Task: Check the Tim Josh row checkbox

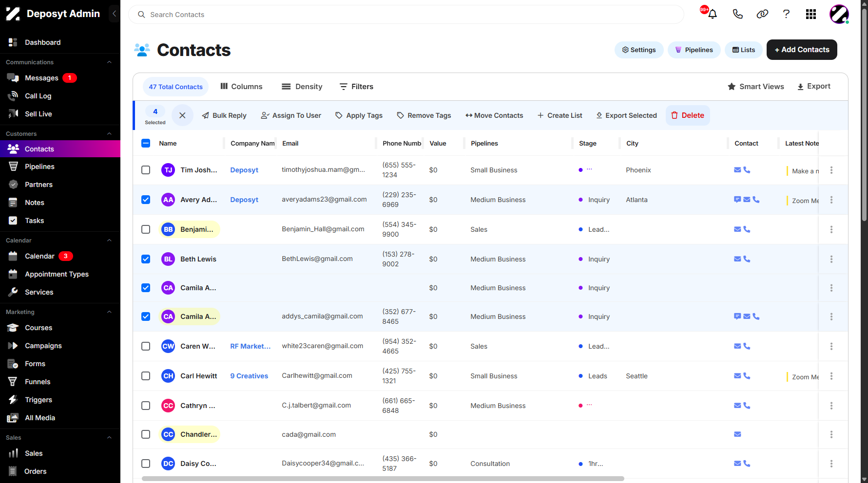Action: pos(146,170)
